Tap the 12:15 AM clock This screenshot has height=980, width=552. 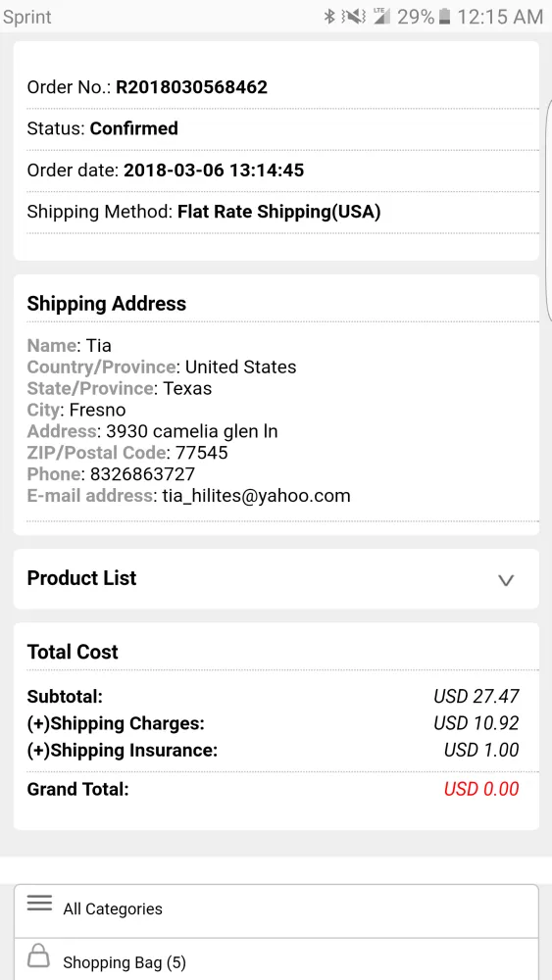(x=499, y=17)
